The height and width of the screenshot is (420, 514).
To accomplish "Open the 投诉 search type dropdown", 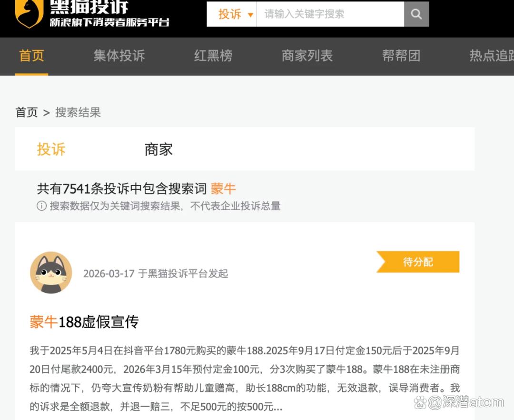I will [x=232, y=14].
